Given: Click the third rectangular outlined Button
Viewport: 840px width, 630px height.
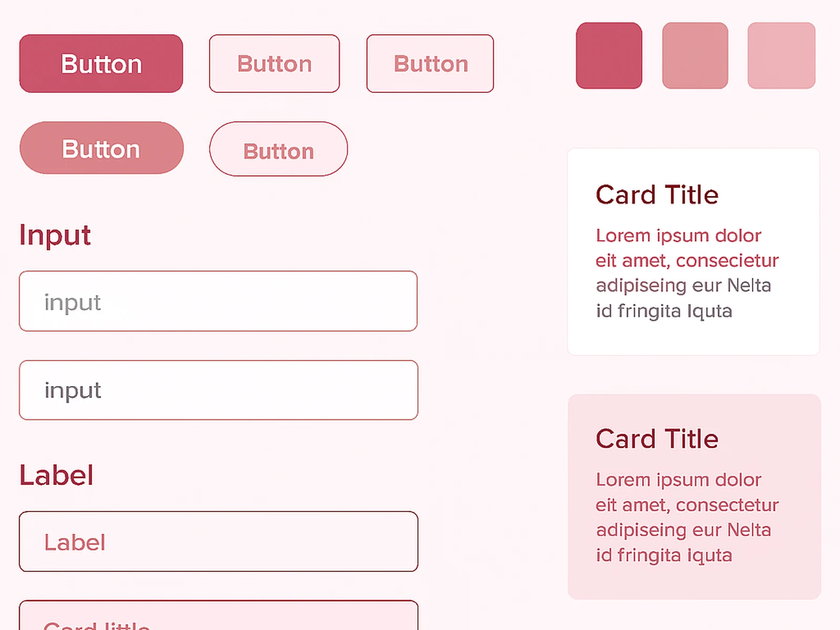Looking at the screenshot, I should (x=430, y=63).
